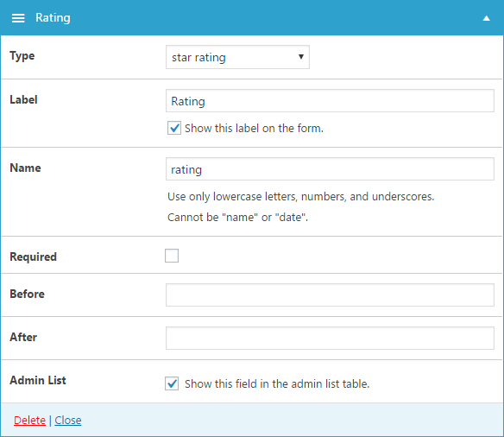
Task: Focus the Label text field containing Rating
Action: (330, 101)
